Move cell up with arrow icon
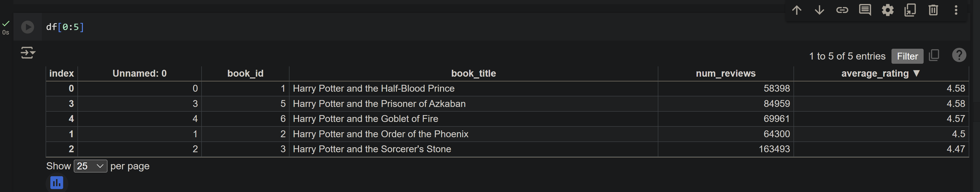 click(796, 10)
